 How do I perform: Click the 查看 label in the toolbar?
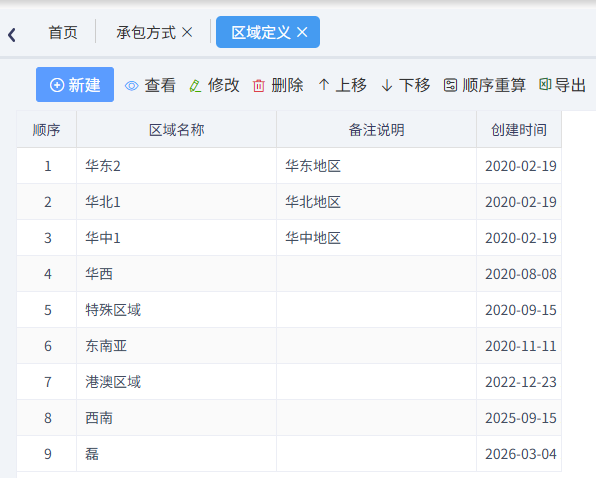[x=160, y=85]
